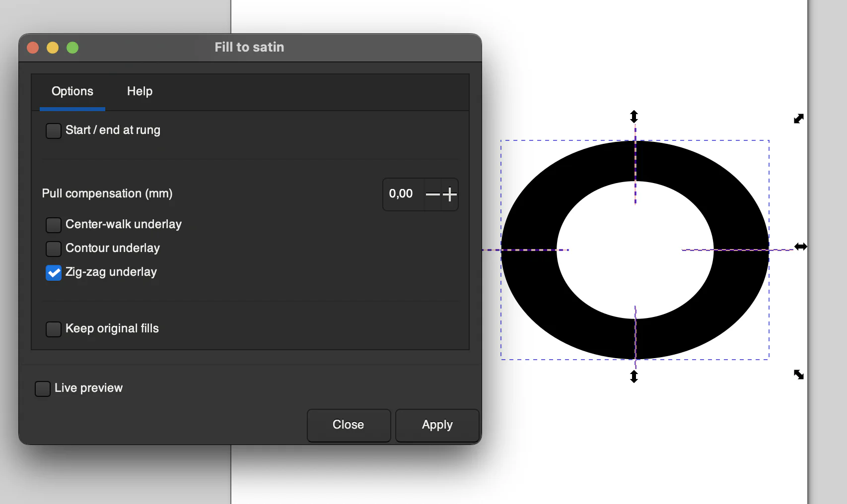Click the right-middle horizontal scale handle
The height and width of the screenshot is (504, 847).
pyautogui.click(x=801, y=247)
